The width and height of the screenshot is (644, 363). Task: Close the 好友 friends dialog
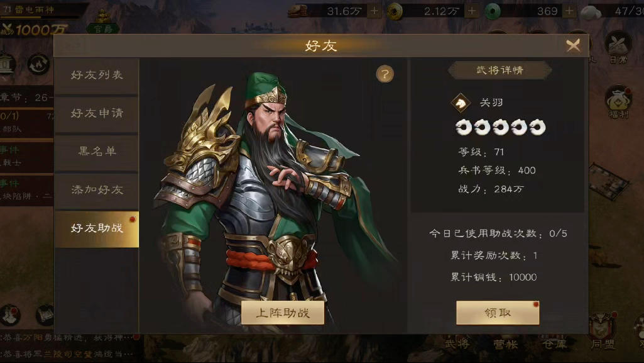coord(573,45)
